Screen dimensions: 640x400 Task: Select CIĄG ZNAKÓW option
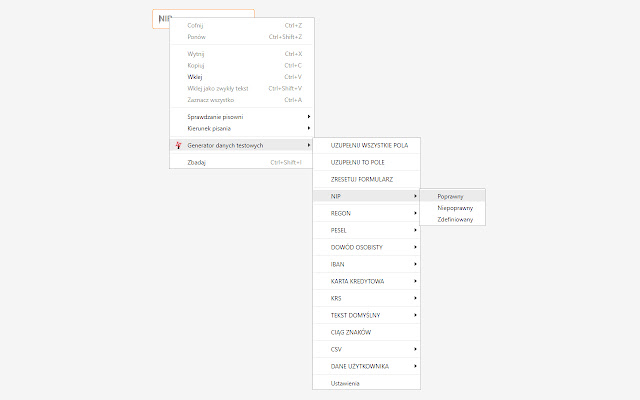point(367,332)
